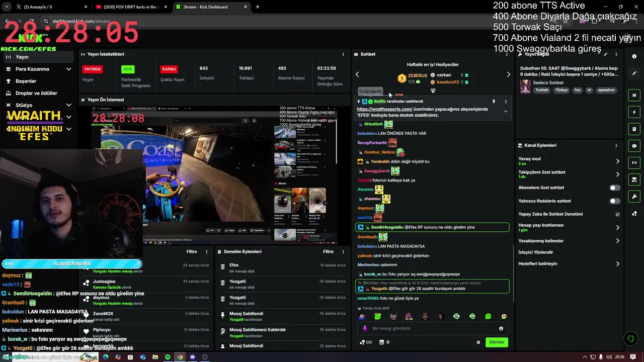Image resolution: width=644 pixels, height=362 pixels.
Task: Click the green Gönder send button
Action: tap(497, 342)
